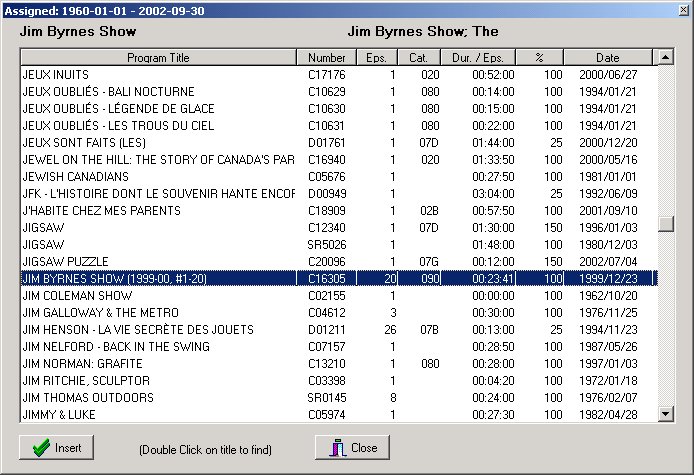Select JIM THOMAS OUTDOORS row
The width and height of the screenshot is (694, 475).
[339, 398]
